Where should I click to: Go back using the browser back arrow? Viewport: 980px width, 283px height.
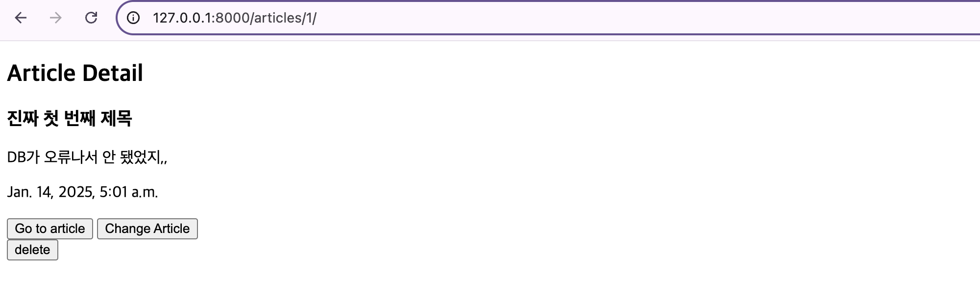point(21,18)
